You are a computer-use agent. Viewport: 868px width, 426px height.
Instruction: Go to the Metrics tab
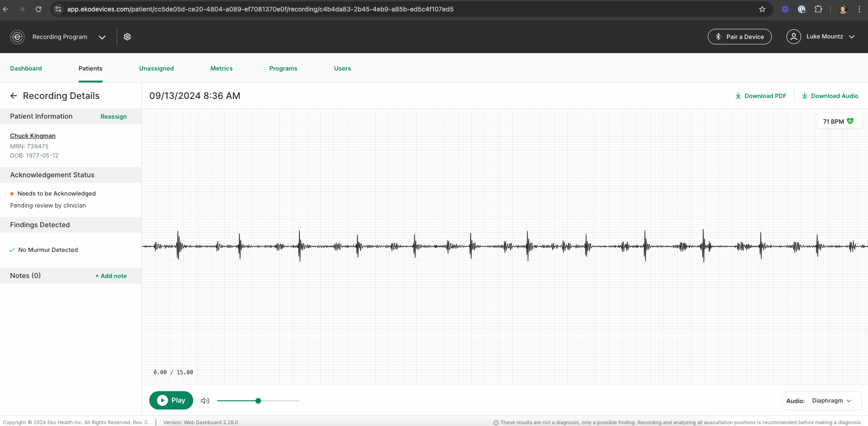pos(222,68)
